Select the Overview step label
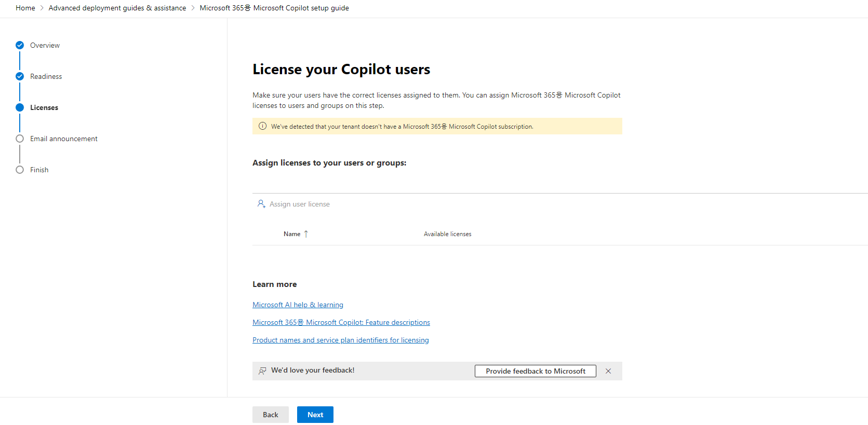The height and width of the screenshot is (425, 868). click(45, 45)
